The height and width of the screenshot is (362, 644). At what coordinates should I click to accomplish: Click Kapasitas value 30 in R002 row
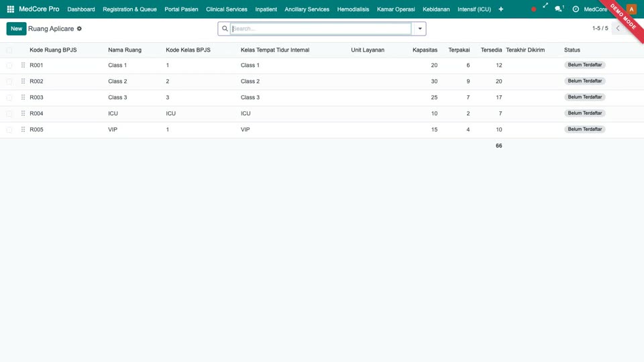coord(434,81)
